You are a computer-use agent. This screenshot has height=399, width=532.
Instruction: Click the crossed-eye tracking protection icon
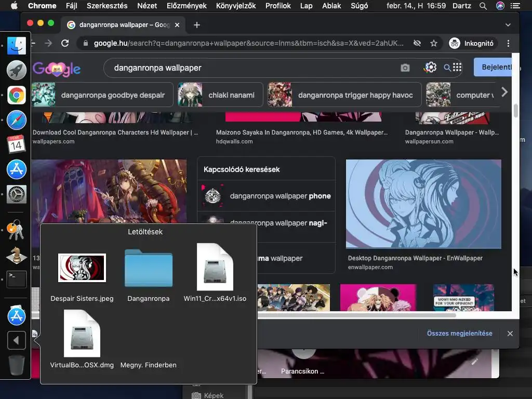click(417, 43)
